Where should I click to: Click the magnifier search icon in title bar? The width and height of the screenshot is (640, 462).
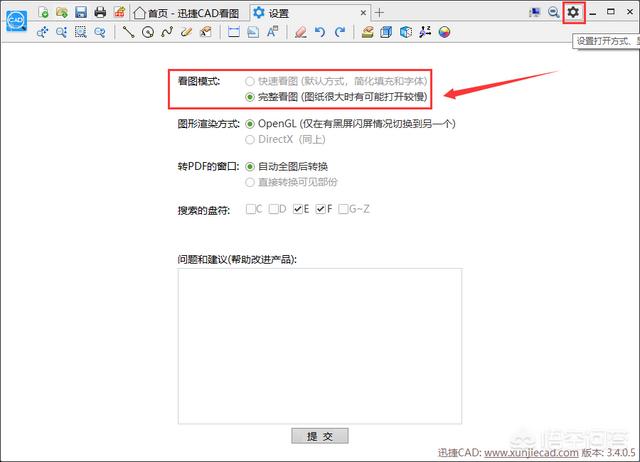coord(553,12)
